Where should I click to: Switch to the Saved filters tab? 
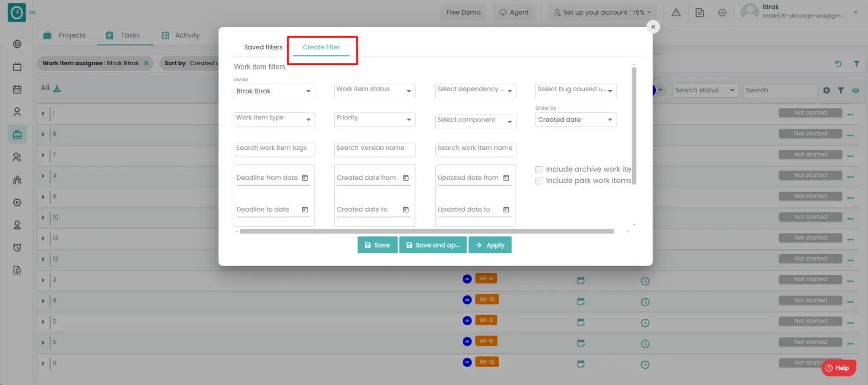pyautogui.click(x=263, y=47)
